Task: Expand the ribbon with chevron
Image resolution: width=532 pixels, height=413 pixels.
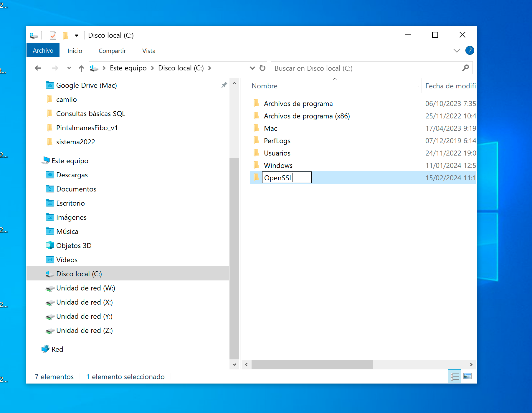Action: pos(457,51)
